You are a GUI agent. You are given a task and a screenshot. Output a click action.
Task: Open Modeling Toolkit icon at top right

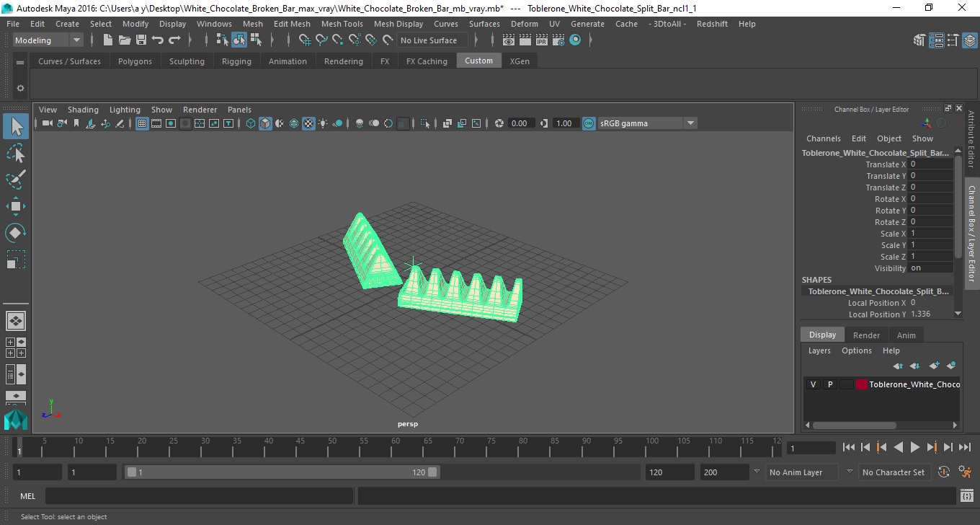coord(919,40)
